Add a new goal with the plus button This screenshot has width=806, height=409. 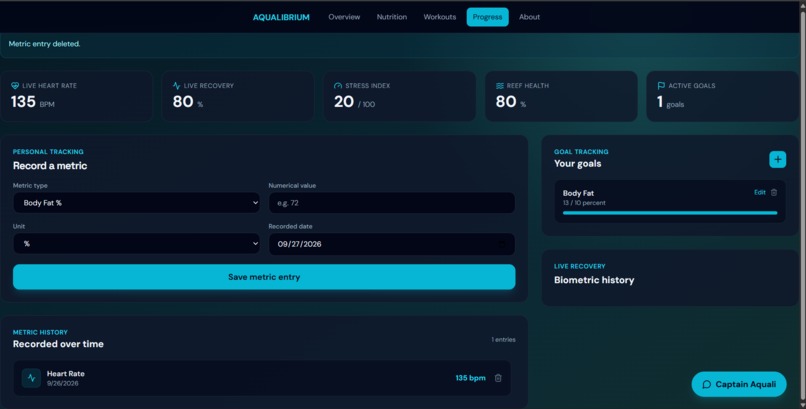coord(777,159)
